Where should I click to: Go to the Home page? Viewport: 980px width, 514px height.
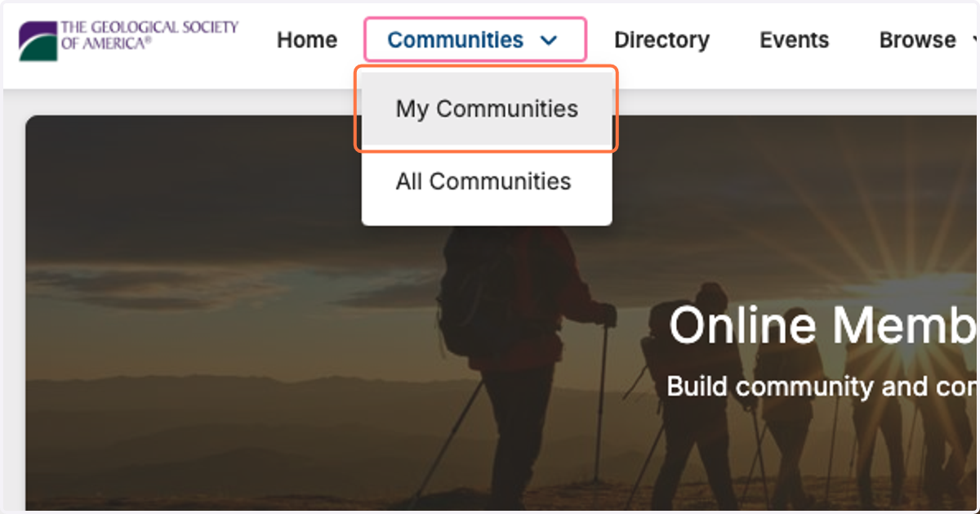307,40
